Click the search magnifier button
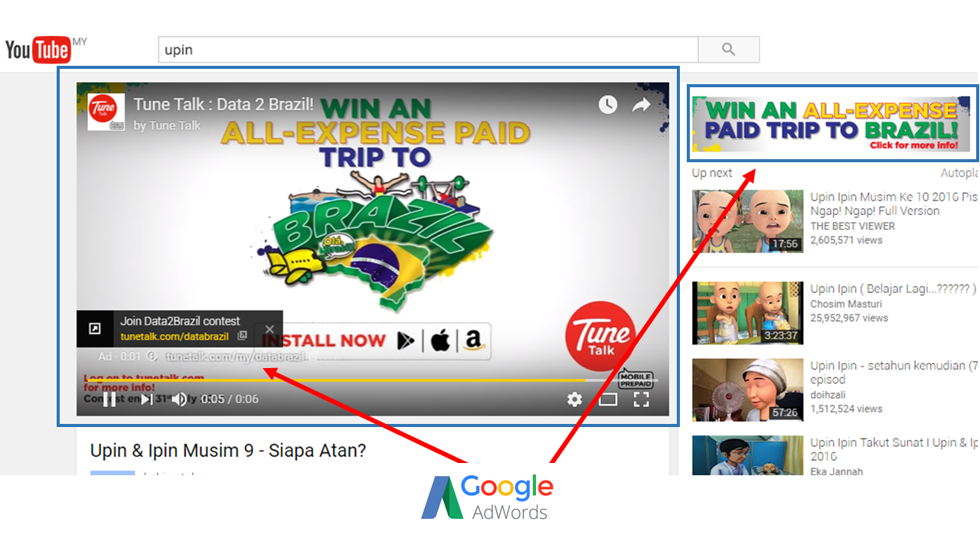 [729, 50]
